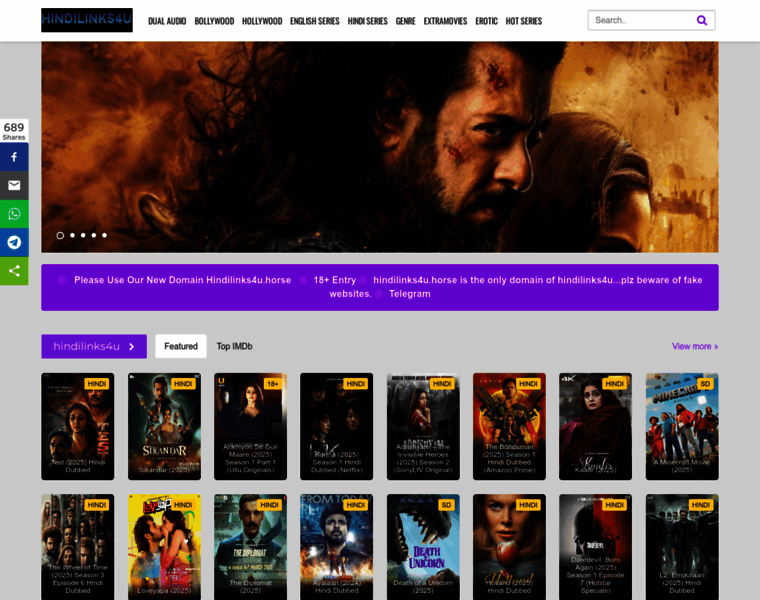
Task: Open Daredevil Born Again episode poster
Action: tap(595, 547)
